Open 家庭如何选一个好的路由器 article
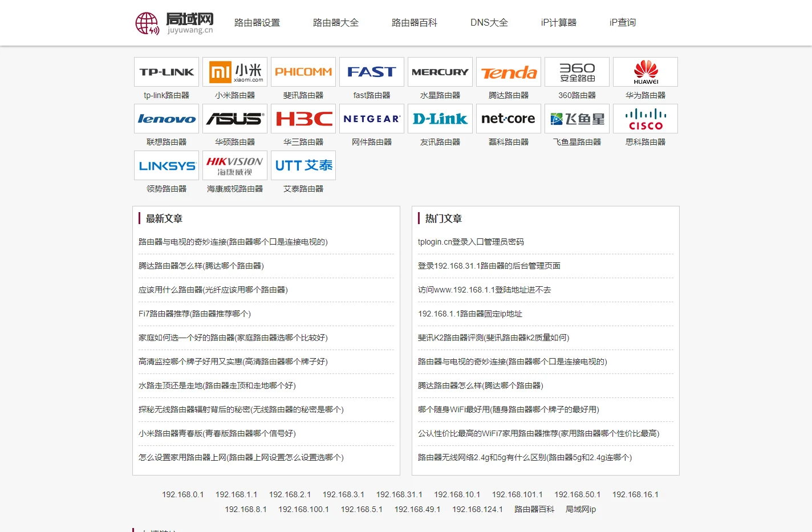 (233, 338)
